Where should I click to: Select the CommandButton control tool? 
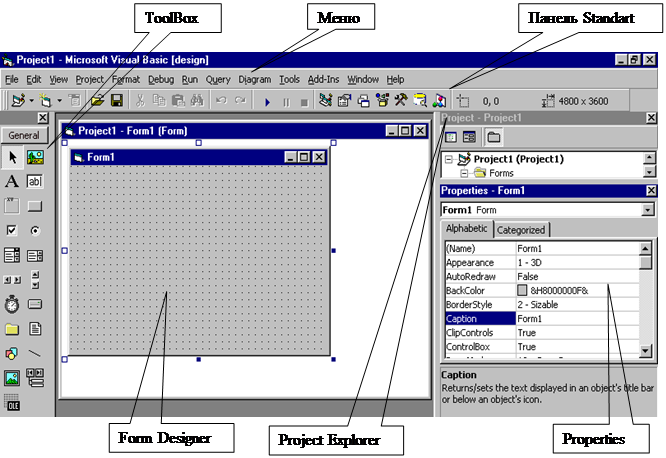point(35,206)
